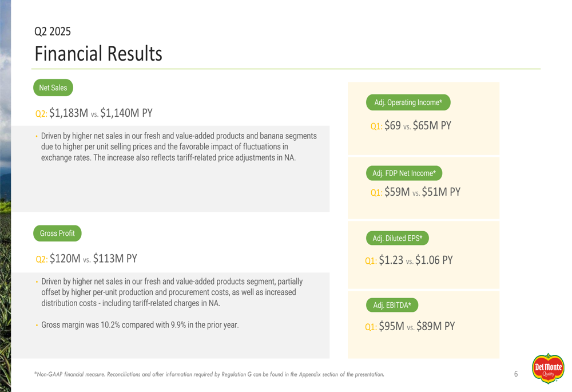Click the page number 6
Image resolution: width=572 pixels, height=392 pixels.
(x=516, y=374)
